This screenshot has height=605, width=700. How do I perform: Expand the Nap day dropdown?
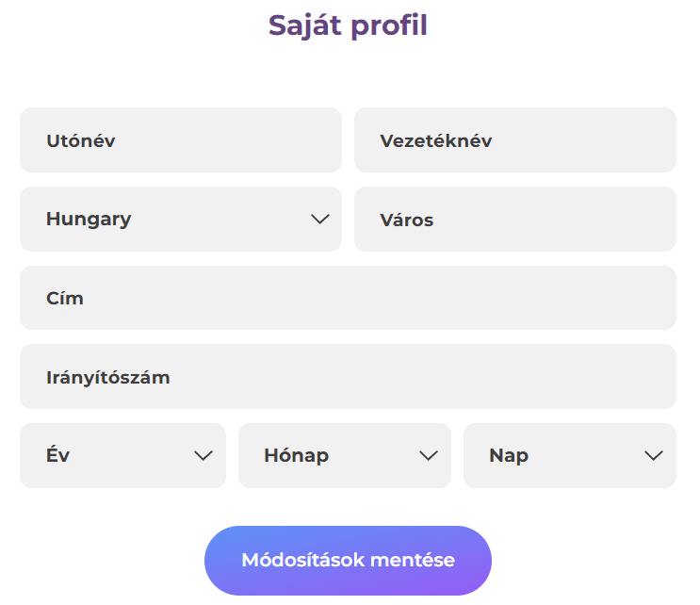[569, 456]
